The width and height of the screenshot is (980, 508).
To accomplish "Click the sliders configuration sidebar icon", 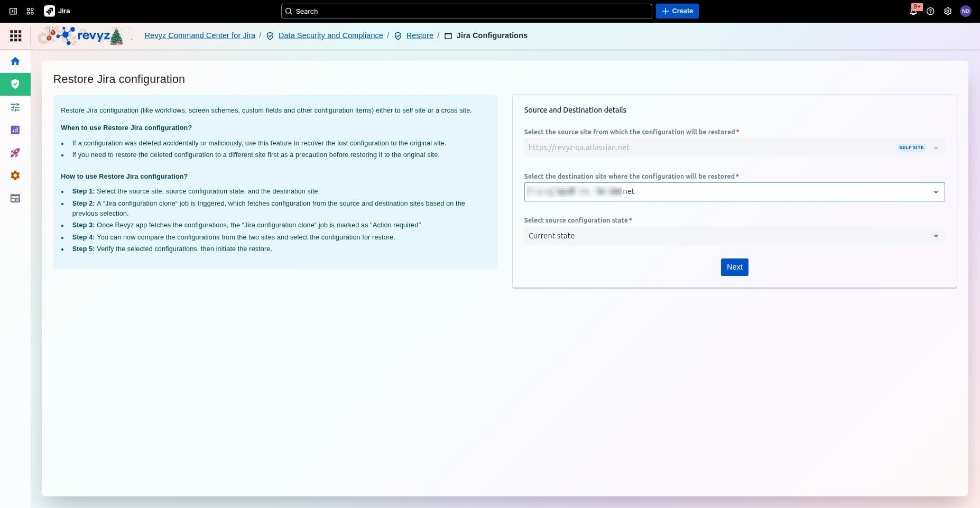I will click(x=15, y=107).
